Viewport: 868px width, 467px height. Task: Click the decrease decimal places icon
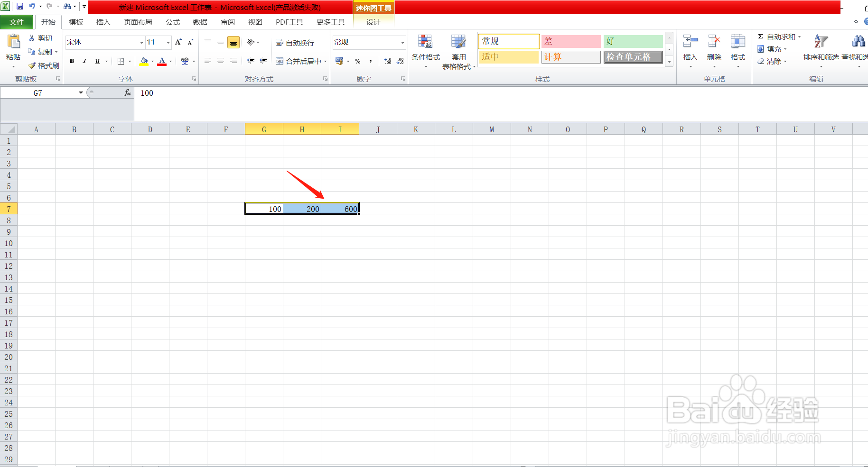click(400, 61)
